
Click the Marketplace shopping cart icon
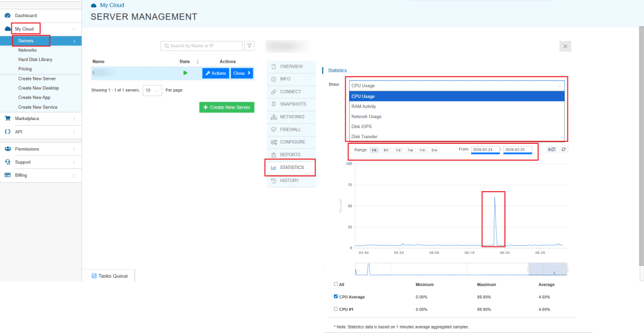(8, 118)
